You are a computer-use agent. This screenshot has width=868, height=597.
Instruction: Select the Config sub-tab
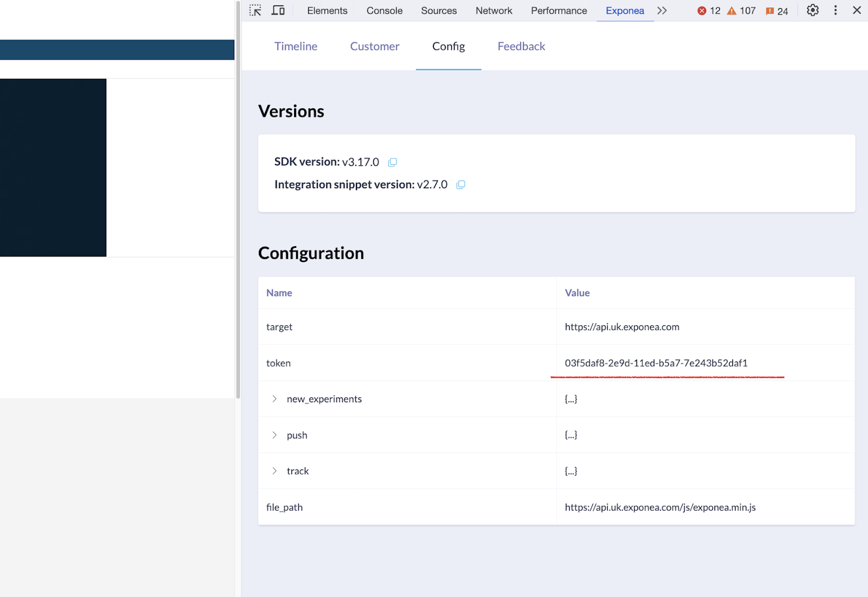click(449, 47)
